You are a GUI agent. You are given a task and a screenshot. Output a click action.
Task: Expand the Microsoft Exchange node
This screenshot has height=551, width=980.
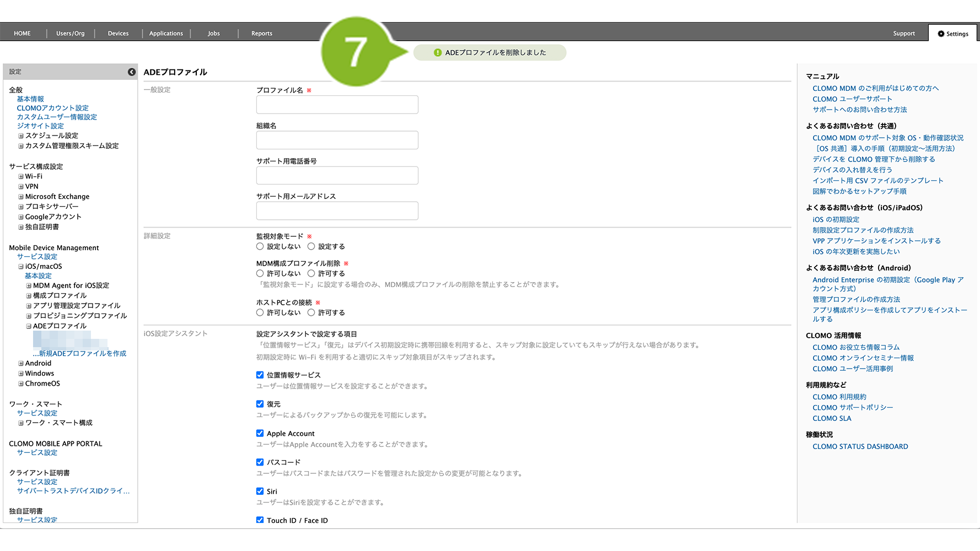point(21,197)
